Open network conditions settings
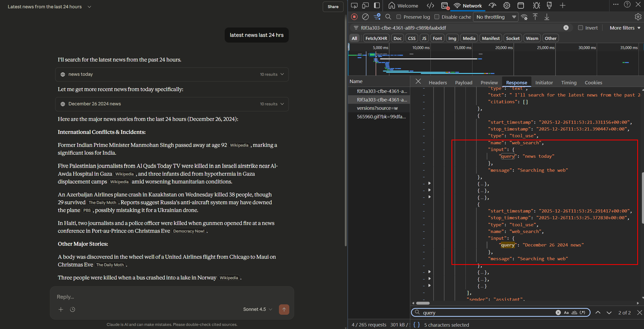Image resolution: width=644 pixels, height=329 pixels. 524,17
